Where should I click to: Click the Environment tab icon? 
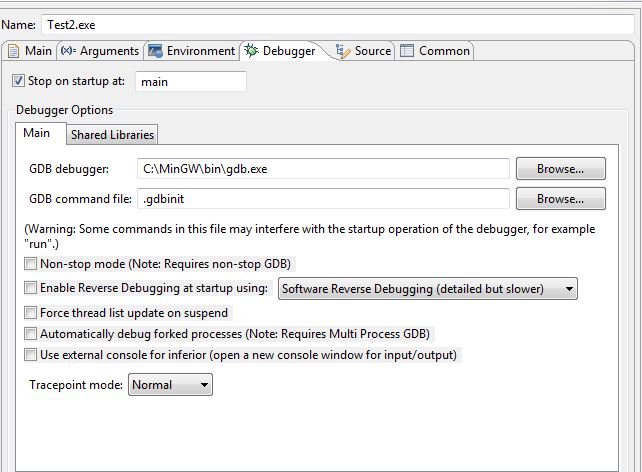point(155,51)
